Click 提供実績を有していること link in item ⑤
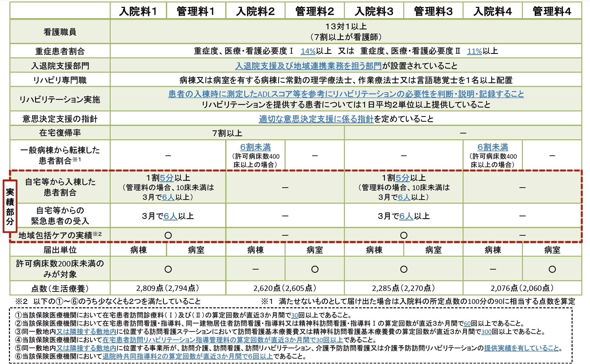The height and width of the screenshot is (364, 590). 521,348
